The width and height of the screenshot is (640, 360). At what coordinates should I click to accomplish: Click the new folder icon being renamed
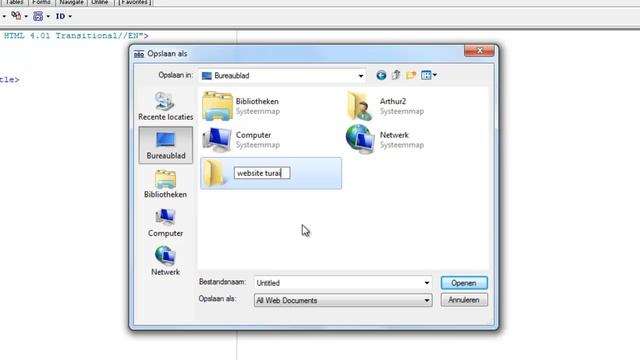[x=214, y=173]
